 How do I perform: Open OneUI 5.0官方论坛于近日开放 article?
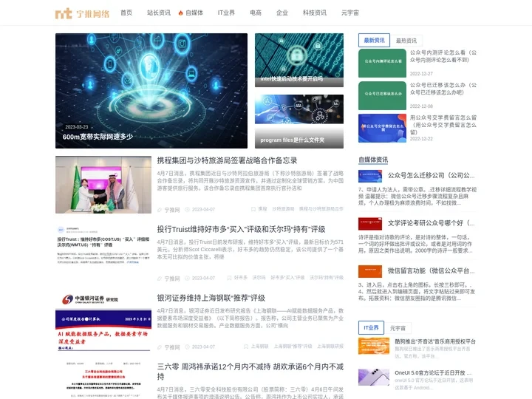tap(433, 373)
